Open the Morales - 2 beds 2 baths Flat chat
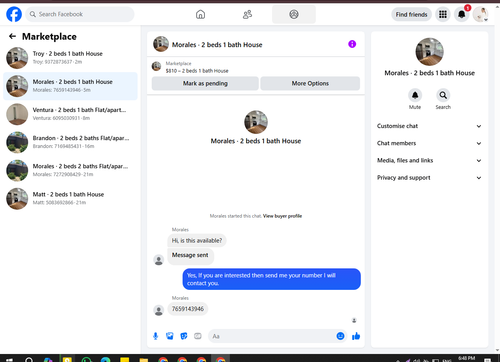Viewport: 500px width, 362px height. point(70,170)
